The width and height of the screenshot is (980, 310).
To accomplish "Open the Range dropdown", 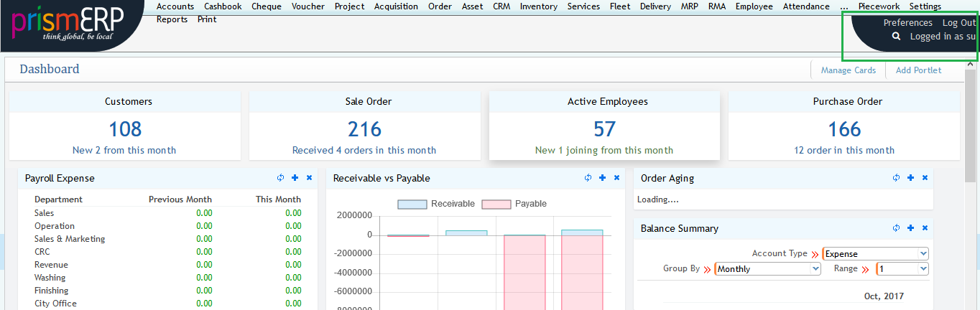I will coord(902,269).
